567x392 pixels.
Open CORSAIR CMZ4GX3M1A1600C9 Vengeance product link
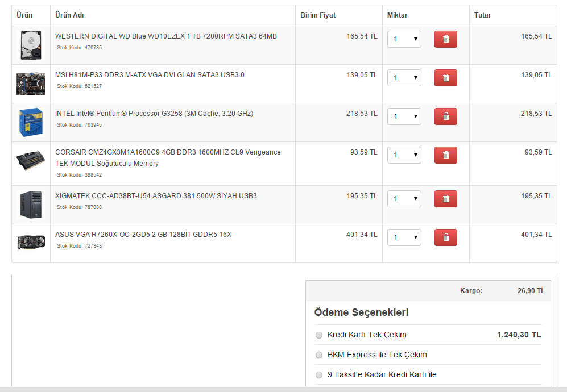click(x=168, y=158)
